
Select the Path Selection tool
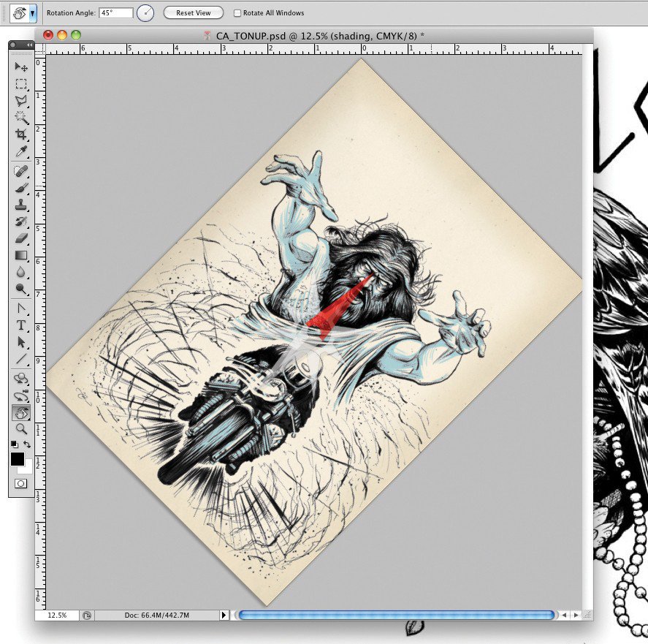click(x=21, y=342)
